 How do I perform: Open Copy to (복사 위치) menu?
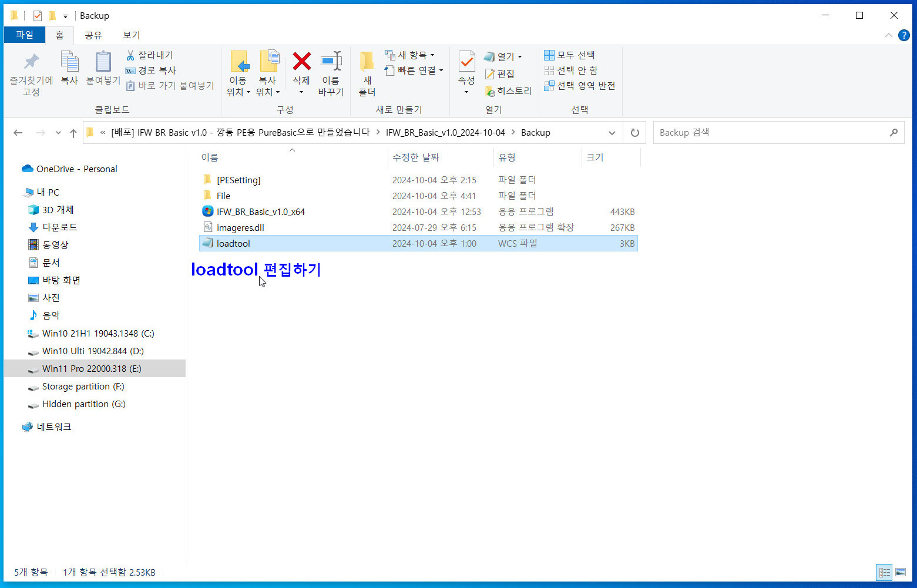click(268, 74)
